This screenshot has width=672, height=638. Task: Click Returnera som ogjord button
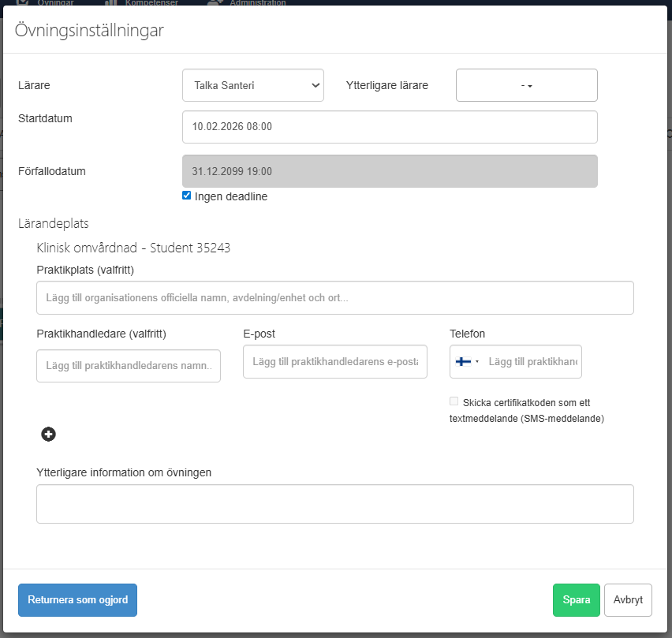tap(77, 599)
